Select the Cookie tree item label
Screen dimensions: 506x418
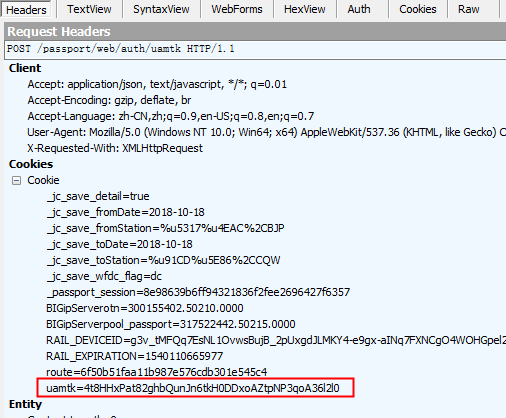tap(43, 180)
